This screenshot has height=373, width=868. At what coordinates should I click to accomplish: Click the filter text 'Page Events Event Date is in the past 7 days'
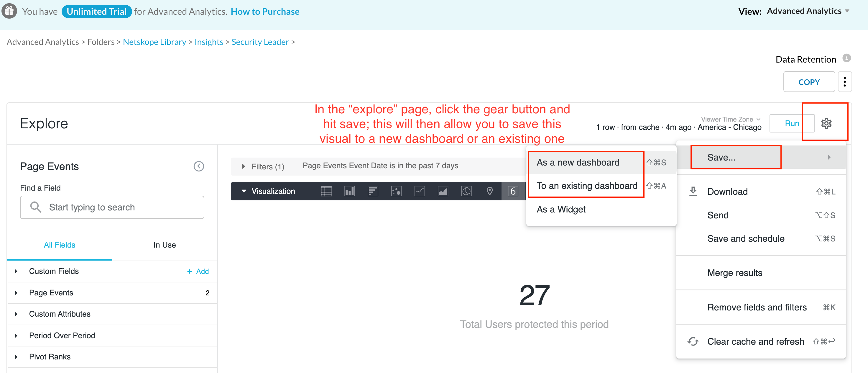pyautogui.click(x=380, y=166)
